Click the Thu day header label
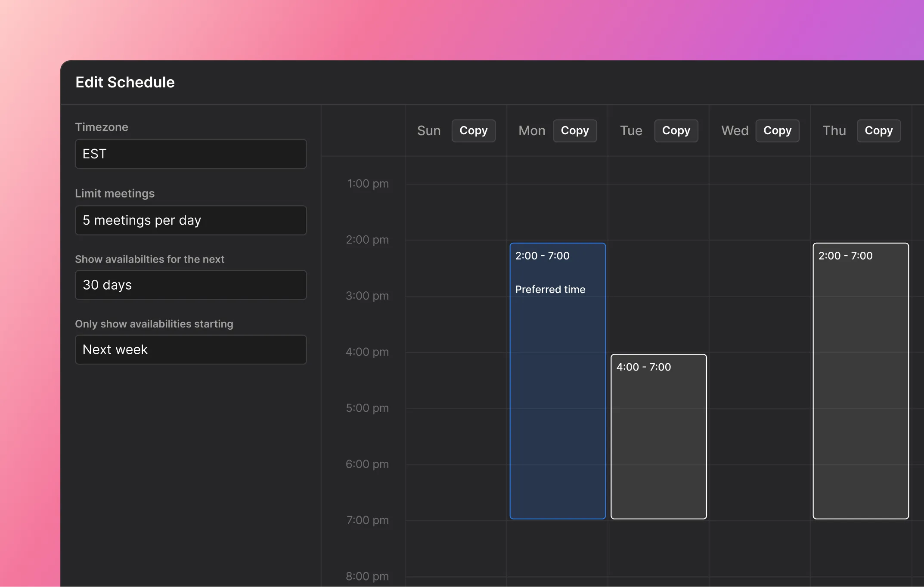 [834, 130]
